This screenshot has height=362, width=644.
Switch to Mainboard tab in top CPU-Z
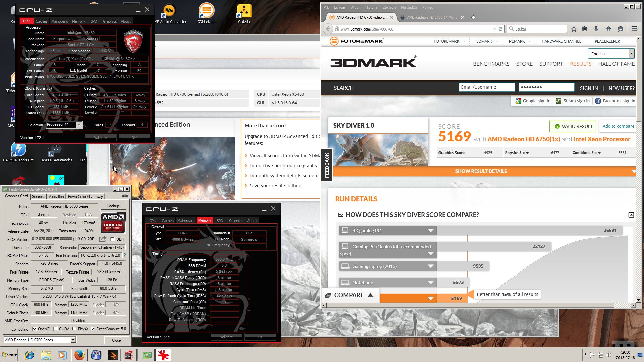(x=60, y=21)
